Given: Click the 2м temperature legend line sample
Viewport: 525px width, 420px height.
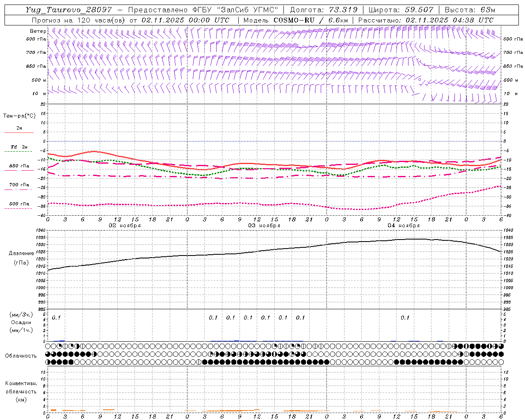Looking at the screenshot, I should pos(19,133).
